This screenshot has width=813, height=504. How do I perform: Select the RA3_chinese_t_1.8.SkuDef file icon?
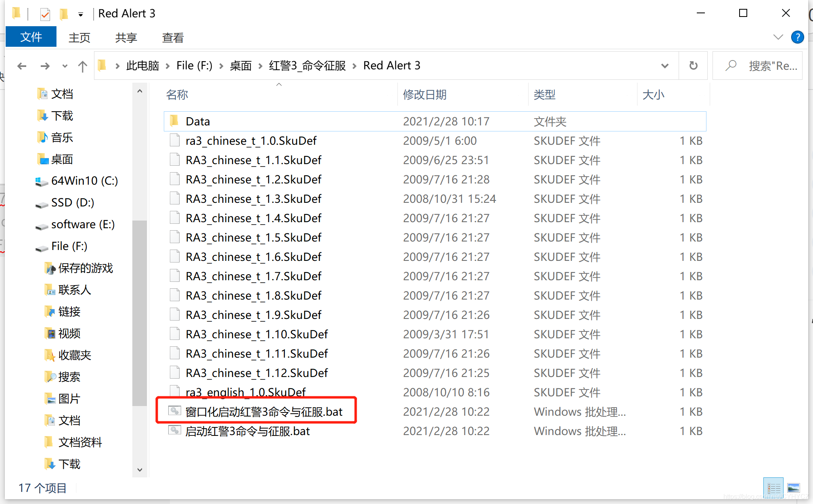tap(174, 295)
